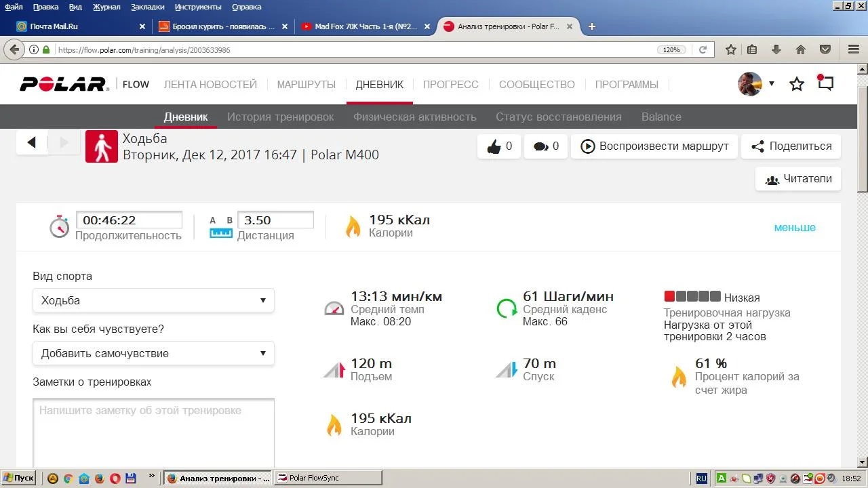Open browser downloads arrow

[x=776, y=49]
